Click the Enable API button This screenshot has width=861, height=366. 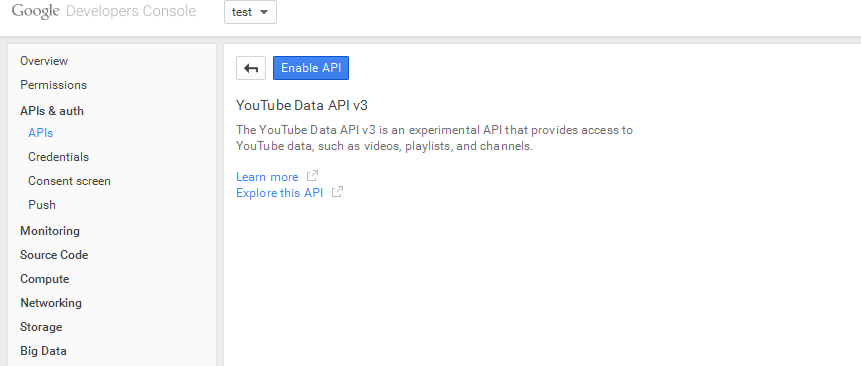[311, 68]
